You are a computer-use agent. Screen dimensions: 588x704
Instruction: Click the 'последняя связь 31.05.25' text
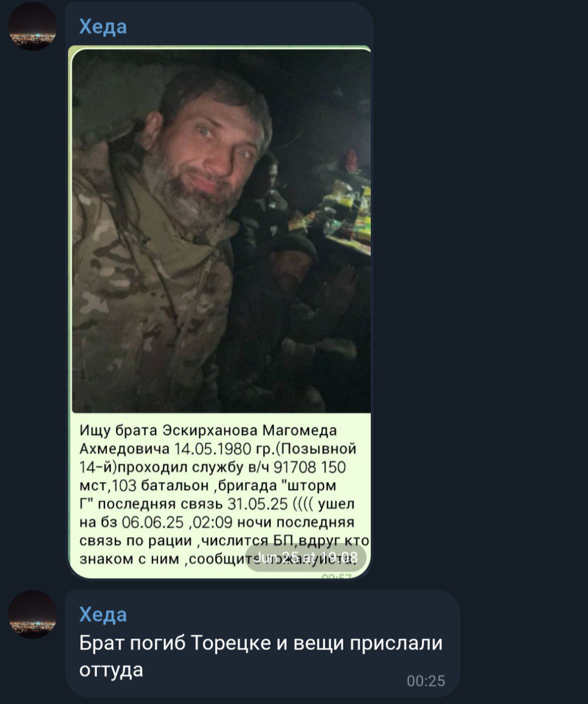tap(193, 504)
